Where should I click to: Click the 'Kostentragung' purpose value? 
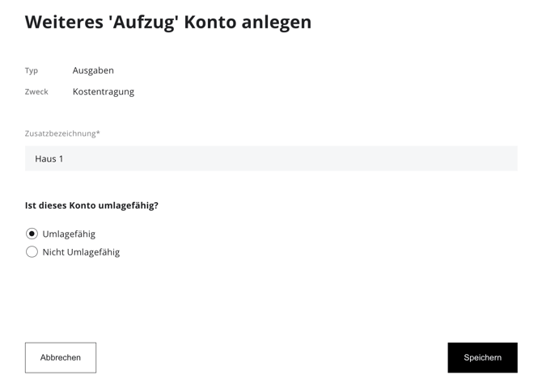point(104,91)
